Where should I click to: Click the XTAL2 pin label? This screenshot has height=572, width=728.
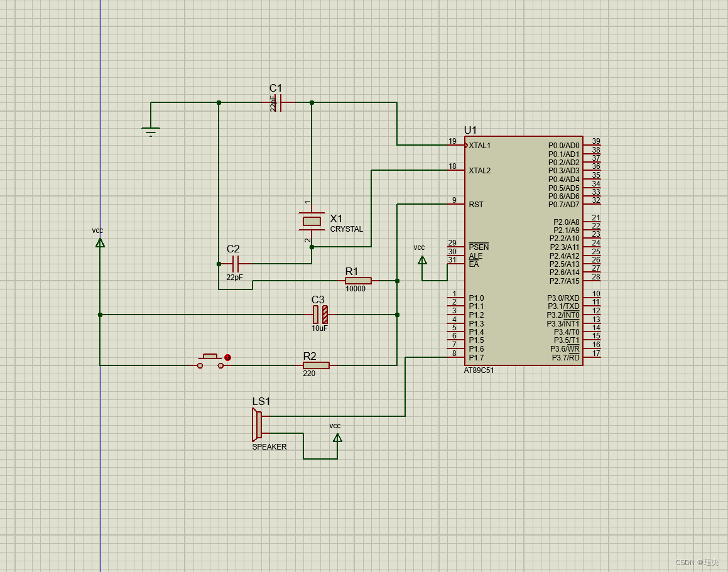480,170
